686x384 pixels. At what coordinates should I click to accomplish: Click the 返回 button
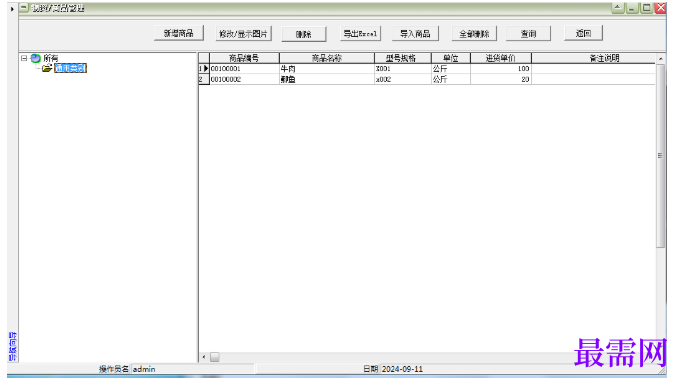583,33
